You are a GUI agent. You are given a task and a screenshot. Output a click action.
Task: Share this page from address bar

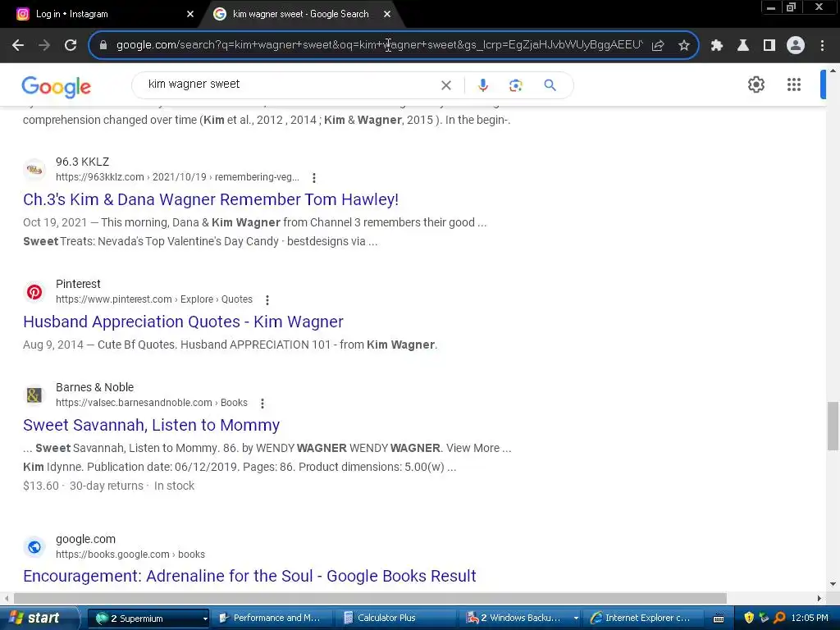658,45
